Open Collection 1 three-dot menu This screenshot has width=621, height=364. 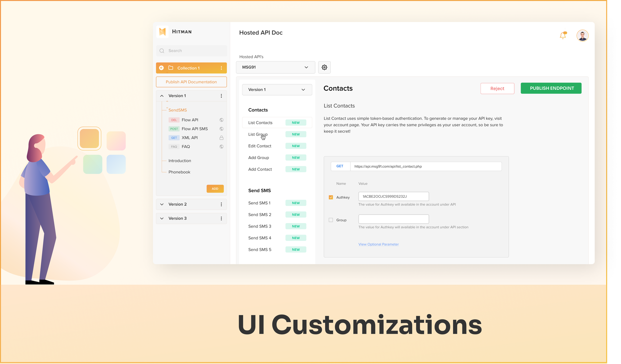(221, 68)
